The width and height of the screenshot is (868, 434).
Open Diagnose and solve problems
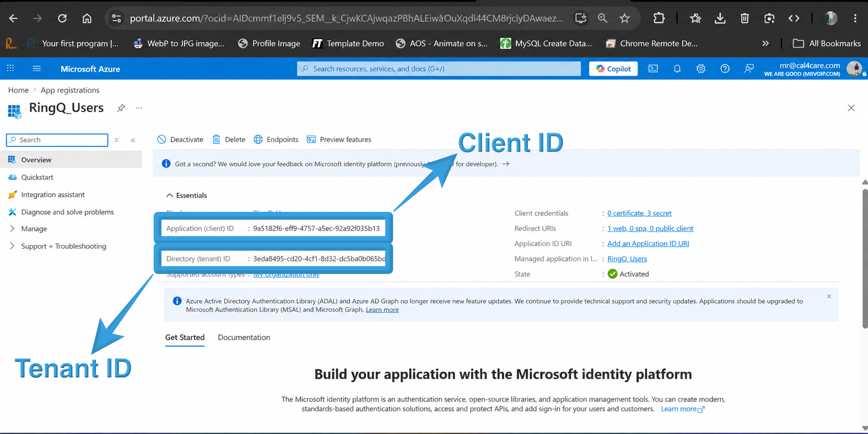click(67, 212)
